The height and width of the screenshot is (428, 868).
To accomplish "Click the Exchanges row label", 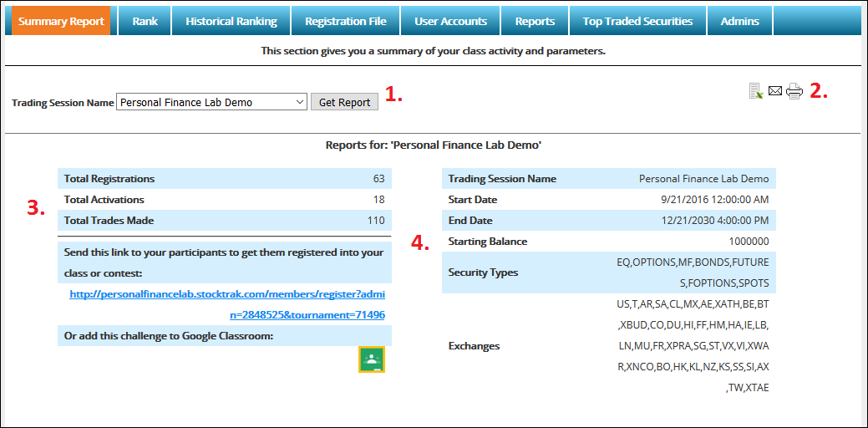I will point(474,346).
